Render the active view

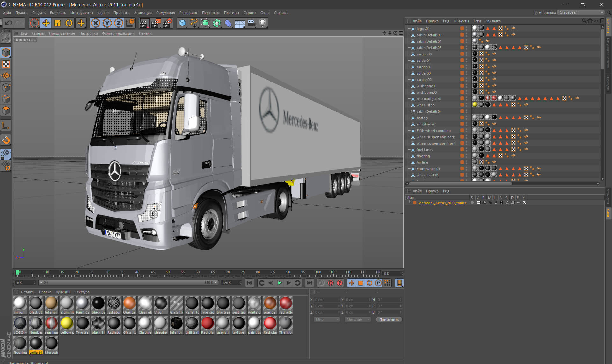[x=144, y=23]
